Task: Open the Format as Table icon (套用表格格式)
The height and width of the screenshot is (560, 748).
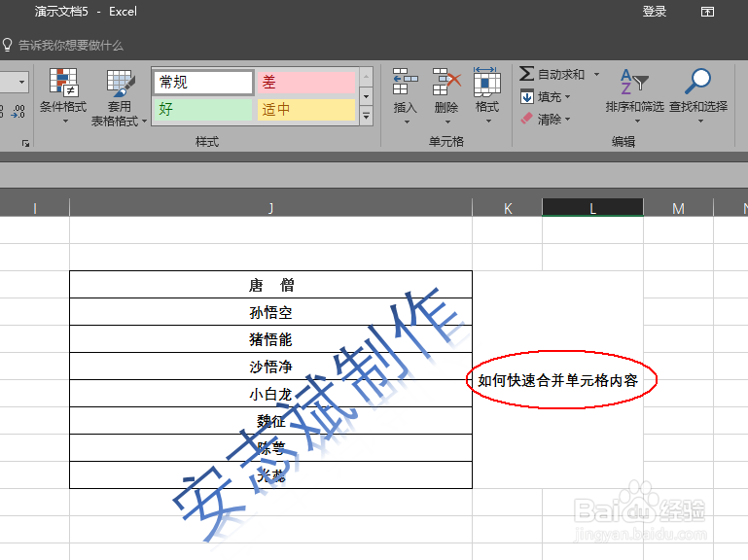Action: 120,83
